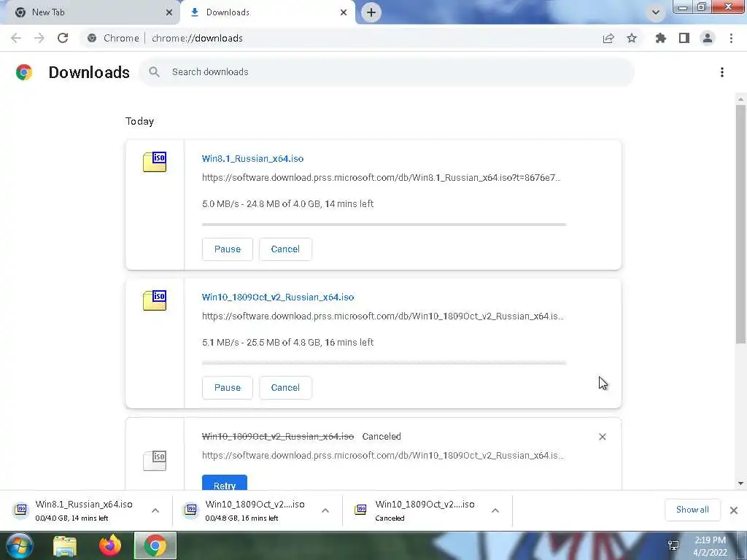Click the page vertical scrollbar thumb
Screen dimensions: 747x560
click(740, 224)
